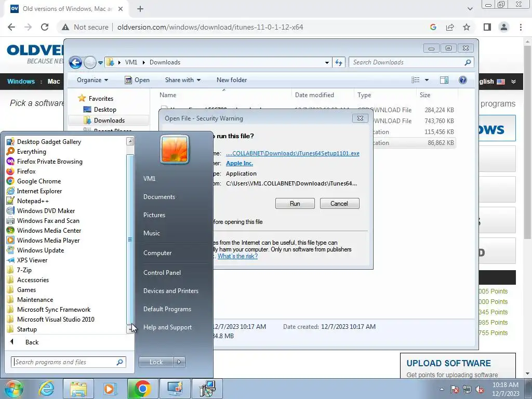The image size is (532, 399).
Task: Click the Windows Start orb
Action: click(x=14, y=389)
